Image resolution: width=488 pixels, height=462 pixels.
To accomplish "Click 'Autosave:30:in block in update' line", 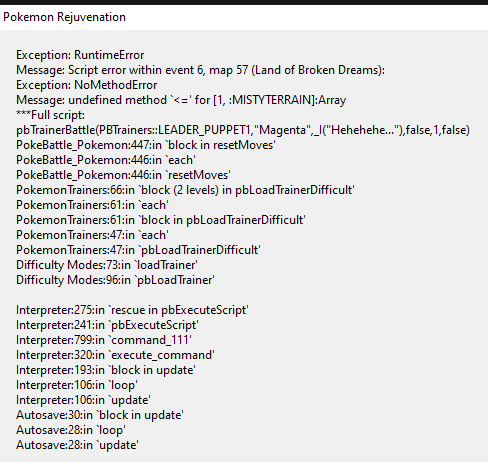I will tap(100, 415).
